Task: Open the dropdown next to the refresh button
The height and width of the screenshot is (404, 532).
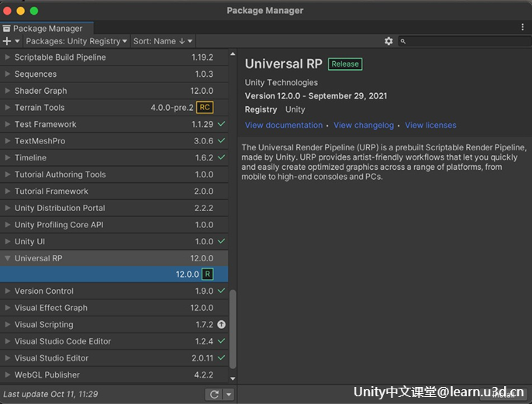Action: click(229, 394)
